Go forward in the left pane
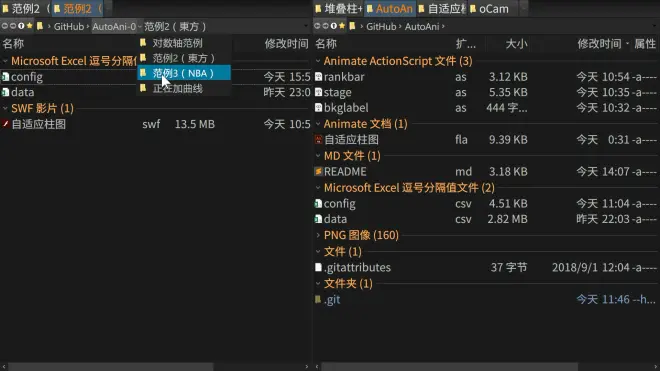Image resolution: width=660 pixels, height=371 pixels. [x=13, y=26]
